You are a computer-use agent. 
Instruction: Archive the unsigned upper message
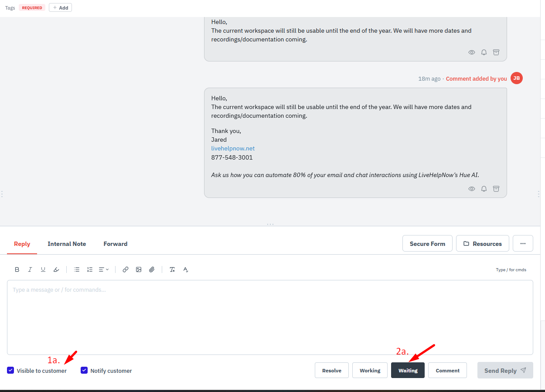pyautogui.click(x=496, y=52)
